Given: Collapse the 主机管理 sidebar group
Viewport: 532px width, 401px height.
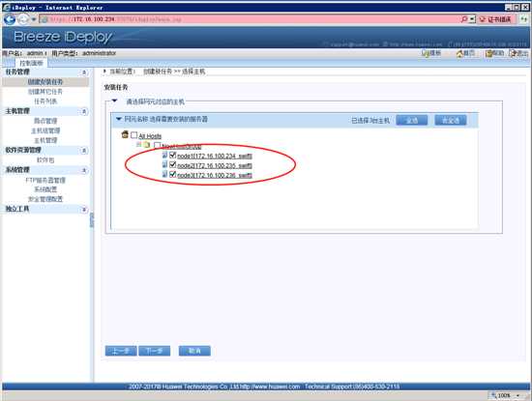Looking at the screenshot, I should pyautogui.click(x=84, y=111).
